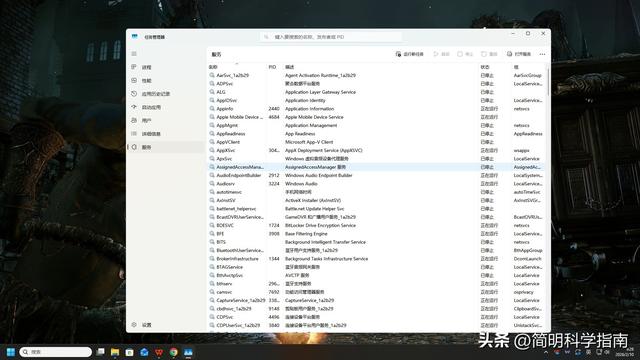Open Task View from the taskbar
This screenshot has width=640, height=360.
[100, 352]
